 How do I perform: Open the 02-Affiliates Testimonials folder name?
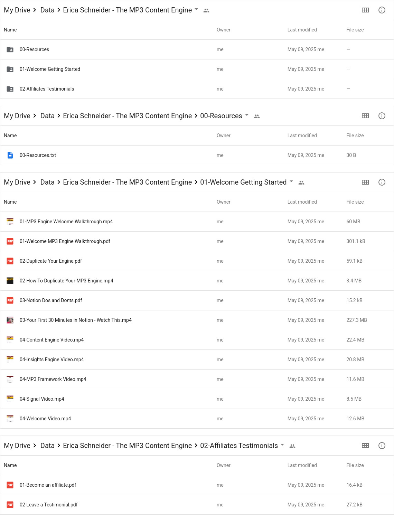[x=47, y=89]
